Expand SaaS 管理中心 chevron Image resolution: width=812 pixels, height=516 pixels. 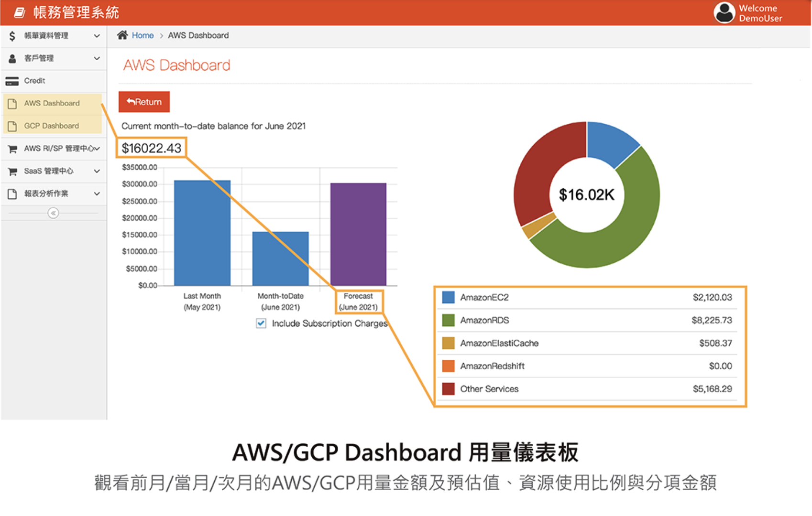pyautogui.click(x=97, y=171)
